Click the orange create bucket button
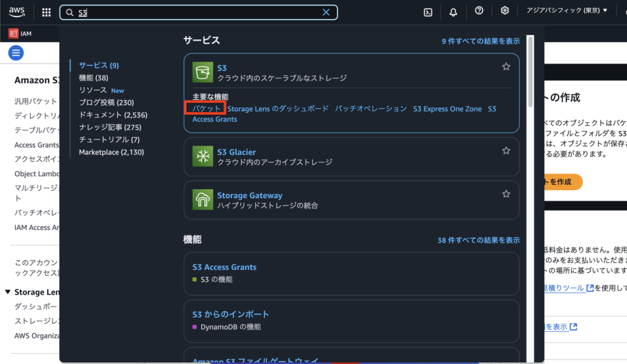The image size is (627, 364). click(563, 182)
